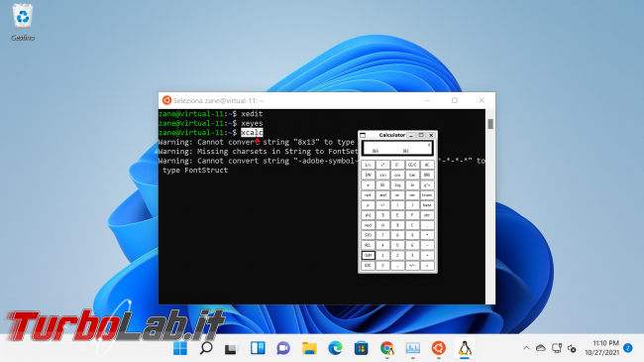Click the sin key

(x=382, y=175)
